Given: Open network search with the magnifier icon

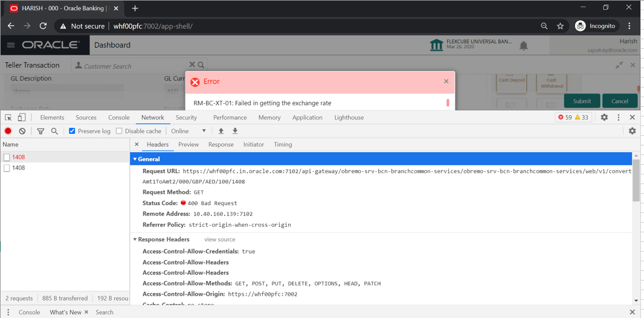Looking at the screenshot, I should [x=54, y=131].
